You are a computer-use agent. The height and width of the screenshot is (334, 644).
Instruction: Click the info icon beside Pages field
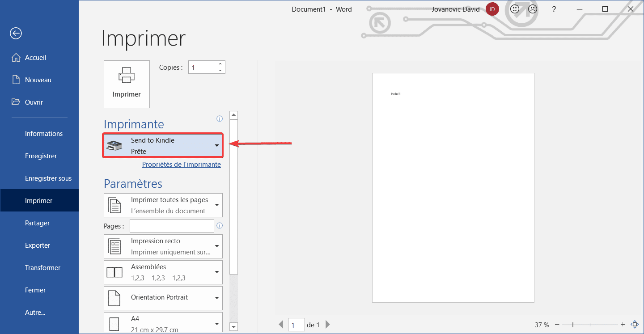coord(220,226)
